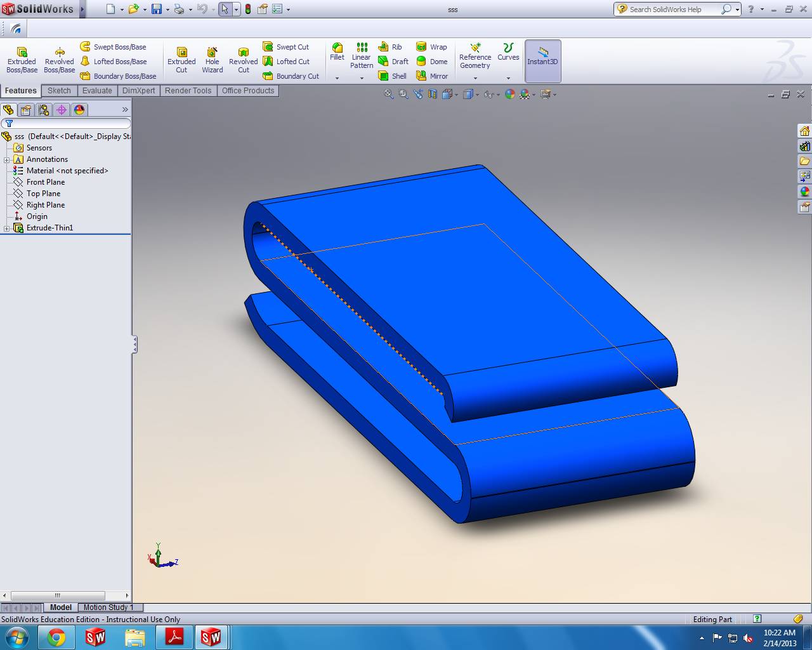Toggle Instant3D mode
Screen dimensions: 812x650
pyautogui.click(x=542, y=61)
